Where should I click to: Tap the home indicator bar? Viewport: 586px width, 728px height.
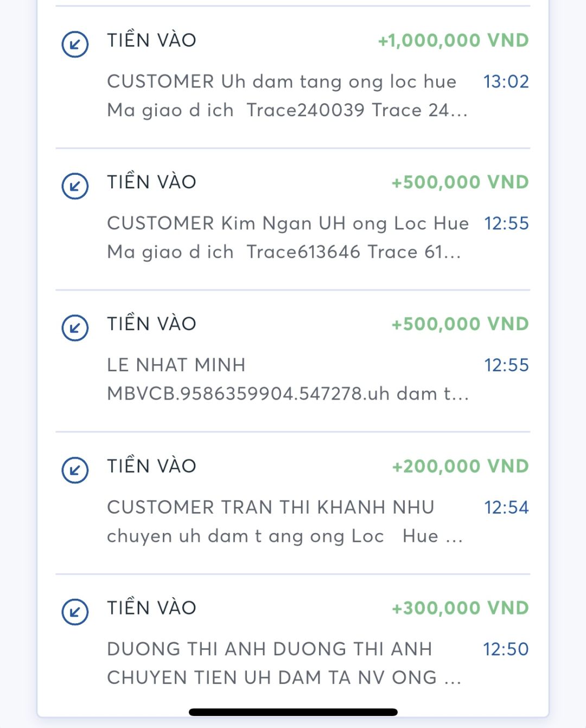[x=293, y=712]
